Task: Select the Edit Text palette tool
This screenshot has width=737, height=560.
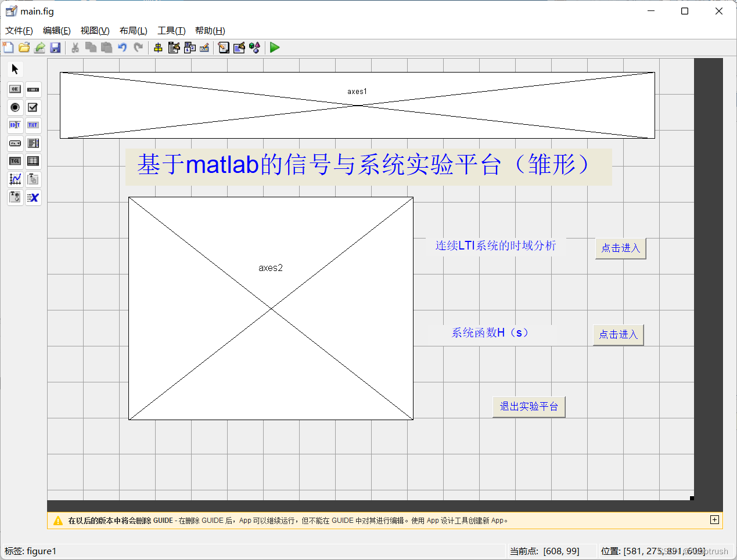Action: pyautogui.click(x=15, y=125)
